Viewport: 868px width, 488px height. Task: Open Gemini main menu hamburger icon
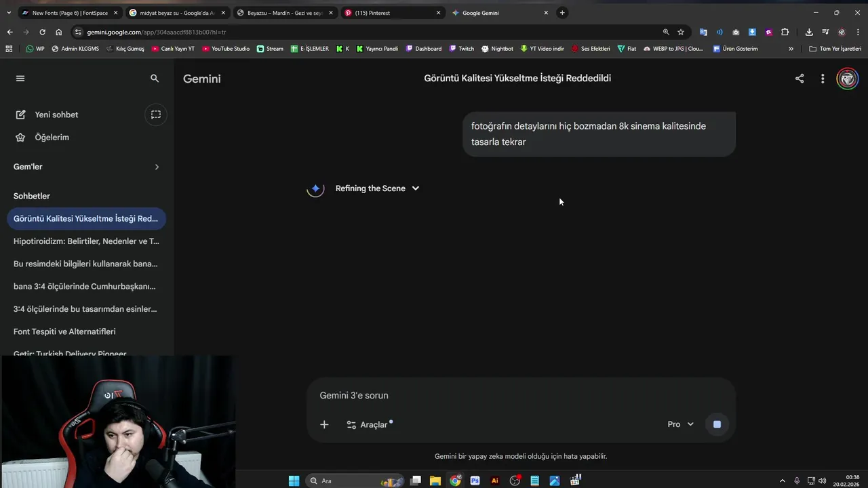(x=20, y=79)
